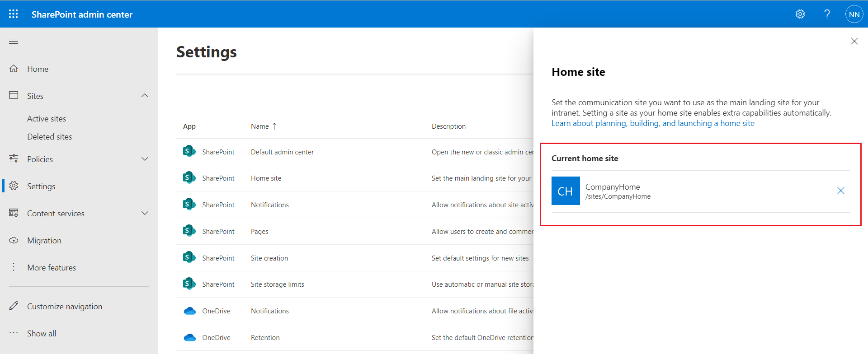Screen dimensions: 868x354
Task: Collapse the Sites section chevron
Action: coord(145,96)
